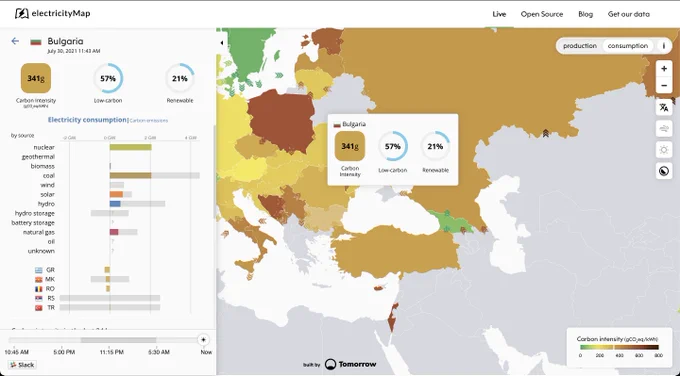This screenshot has width=680, height=376.
Task: Open the info 'i' button next to consumption
Action: click(664, 46)
